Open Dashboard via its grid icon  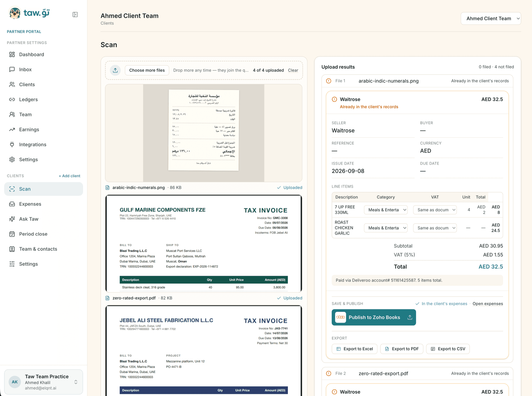pyautogui.click(x=12, y=54)
